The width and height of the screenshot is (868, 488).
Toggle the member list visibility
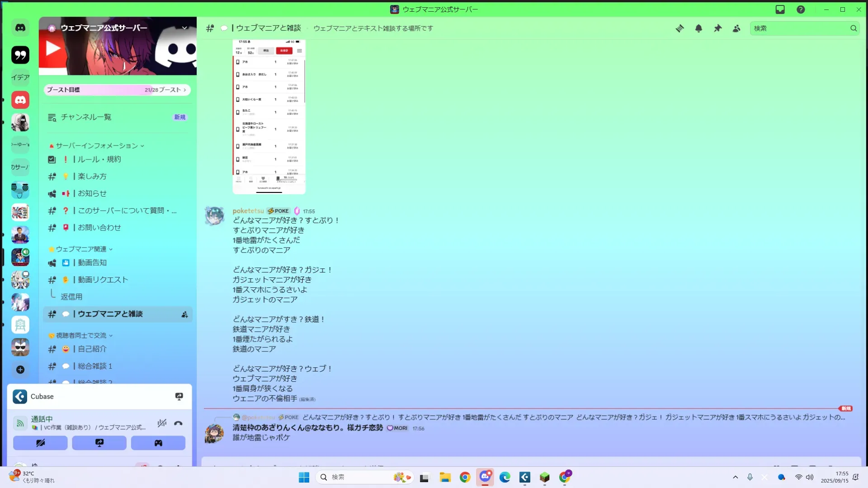point(736,28)
